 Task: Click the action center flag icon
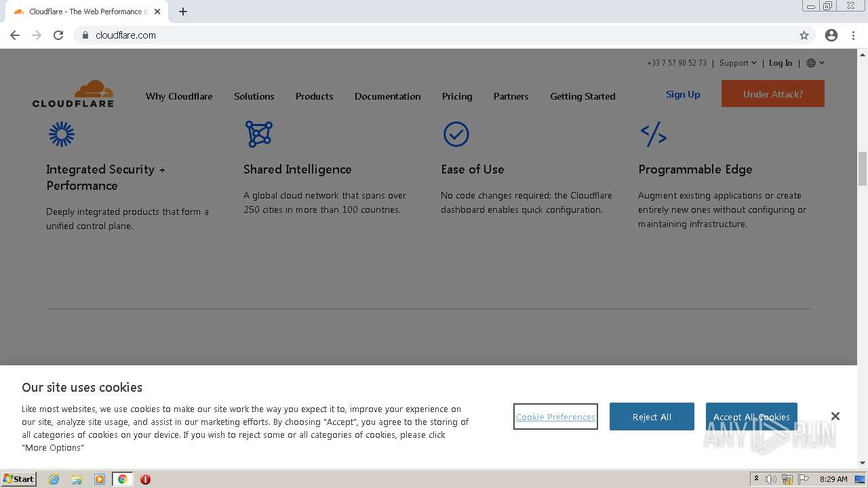(804, 479)
